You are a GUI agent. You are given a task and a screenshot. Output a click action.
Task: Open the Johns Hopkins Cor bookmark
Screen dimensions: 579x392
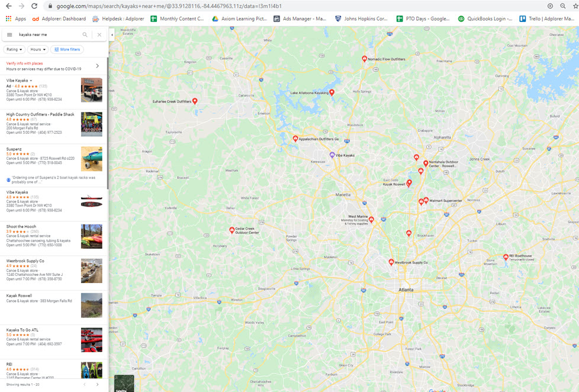point(361,18)
